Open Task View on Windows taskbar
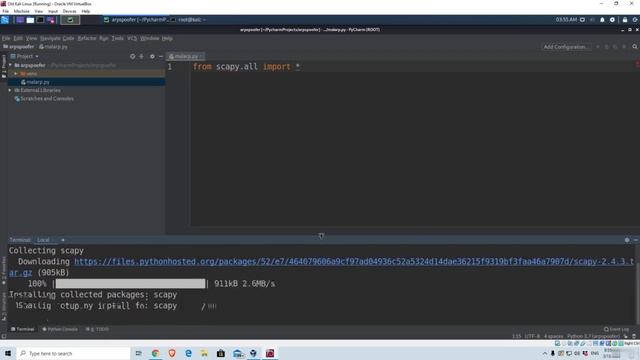 (138, 353)
